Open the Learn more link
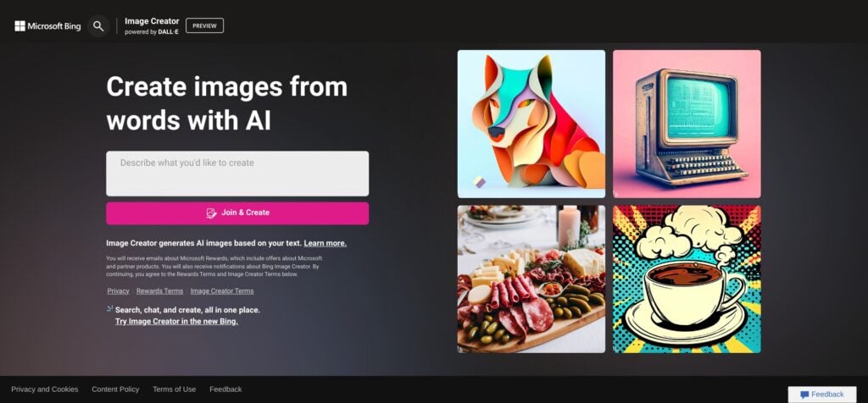The height and width of the screenshot is (403, 868). 325,243
